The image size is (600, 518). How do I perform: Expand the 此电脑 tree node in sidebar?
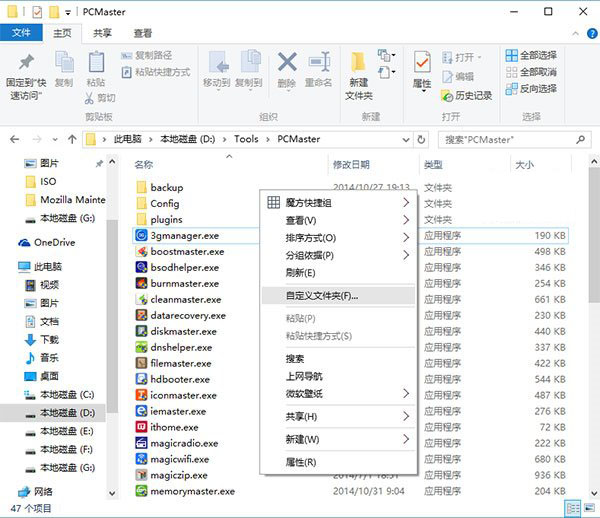click(x=9, y=267)
